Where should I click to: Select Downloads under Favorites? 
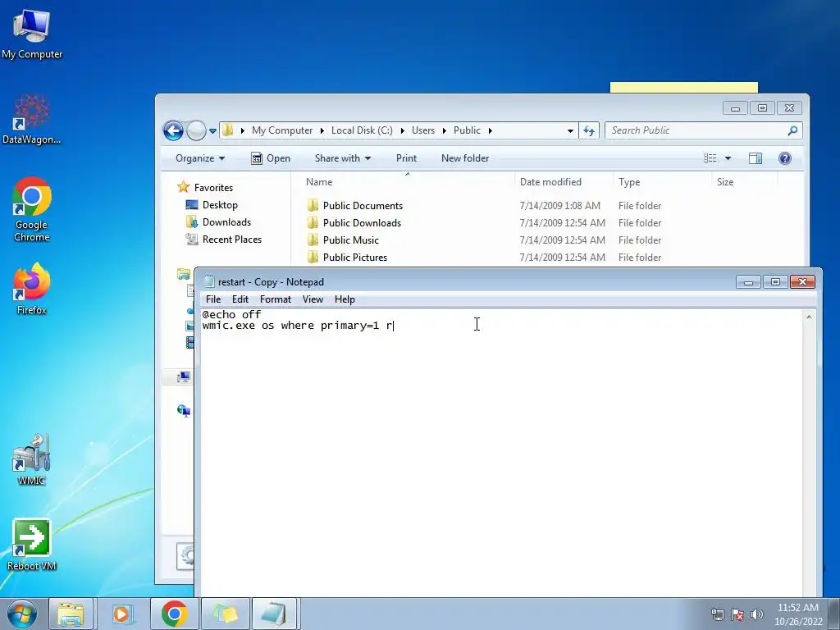point(218,221)
